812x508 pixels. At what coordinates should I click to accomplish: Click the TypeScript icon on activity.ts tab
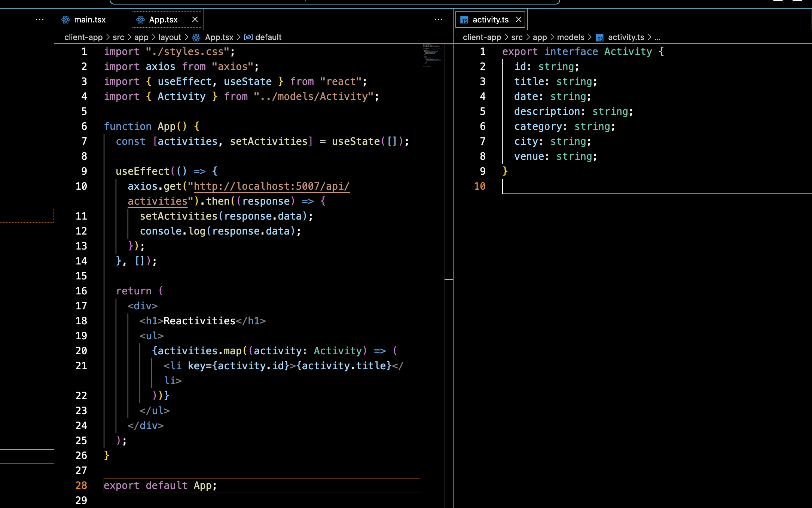coord(464,20)
